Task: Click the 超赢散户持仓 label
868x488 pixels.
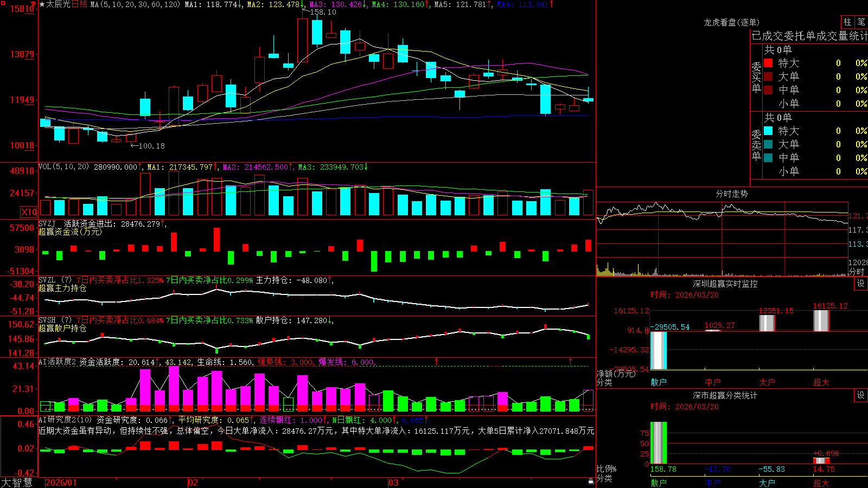Action: [x=62, y=328]
